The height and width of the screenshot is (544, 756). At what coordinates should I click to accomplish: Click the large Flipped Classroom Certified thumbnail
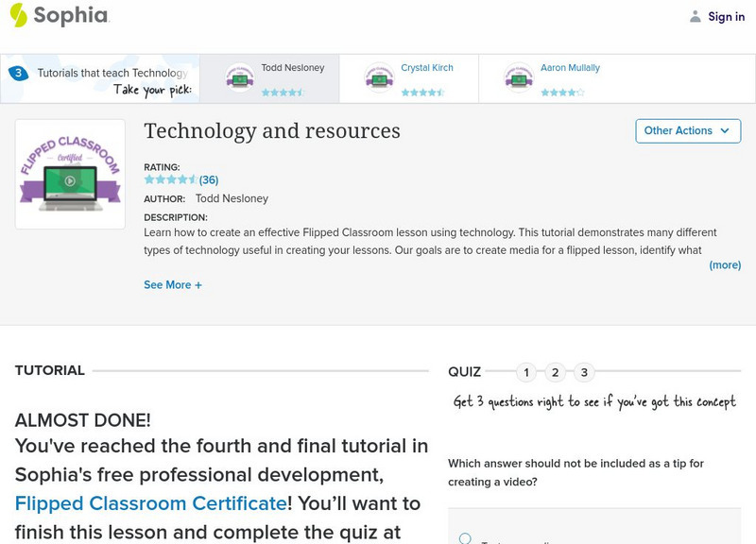coord(70,174)
